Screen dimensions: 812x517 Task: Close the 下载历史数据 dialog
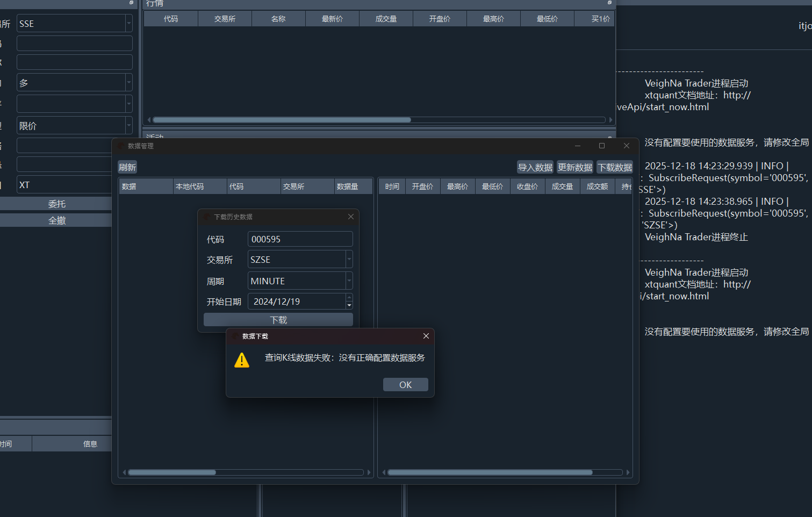tap(351, 217)
